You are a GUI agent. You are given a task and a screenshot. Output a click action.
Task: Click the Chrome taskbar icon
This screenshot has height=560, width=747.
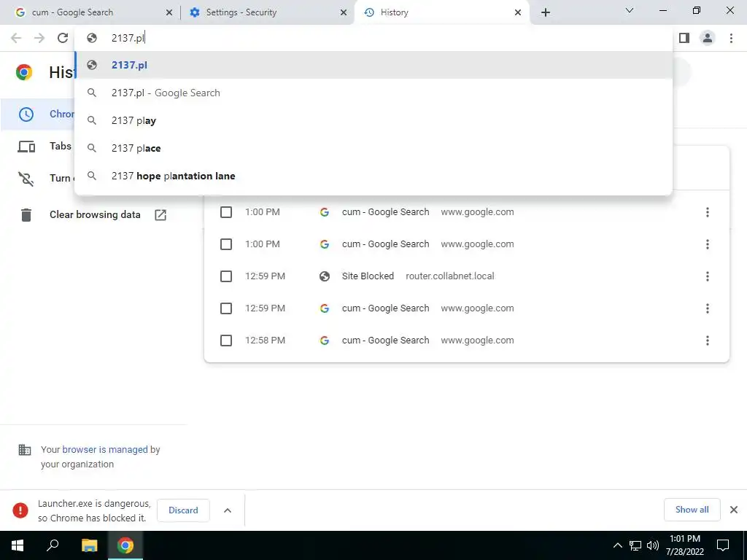pyautogui.click(x=125, y=545)
